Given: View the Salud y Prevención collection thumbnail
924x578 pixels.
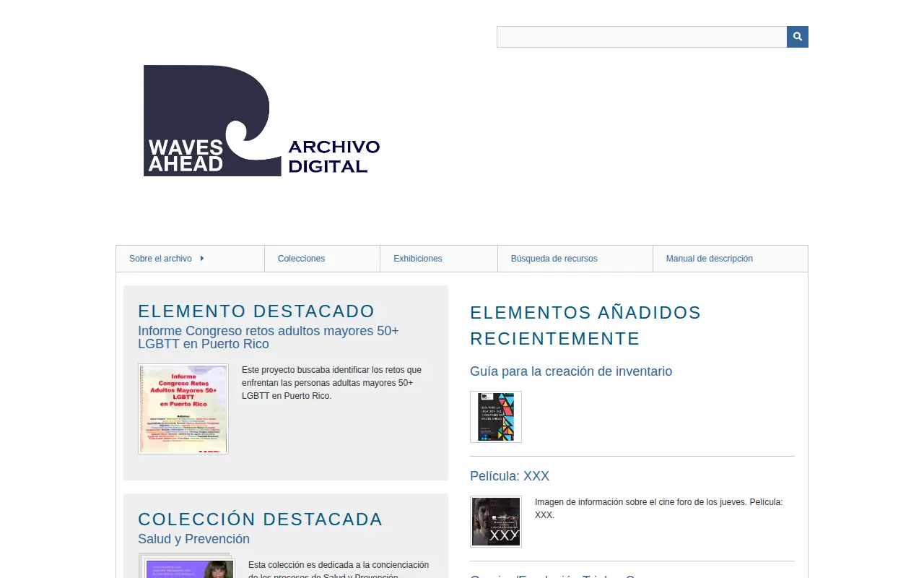Looking at the screenshot, I should click(186, 566).
